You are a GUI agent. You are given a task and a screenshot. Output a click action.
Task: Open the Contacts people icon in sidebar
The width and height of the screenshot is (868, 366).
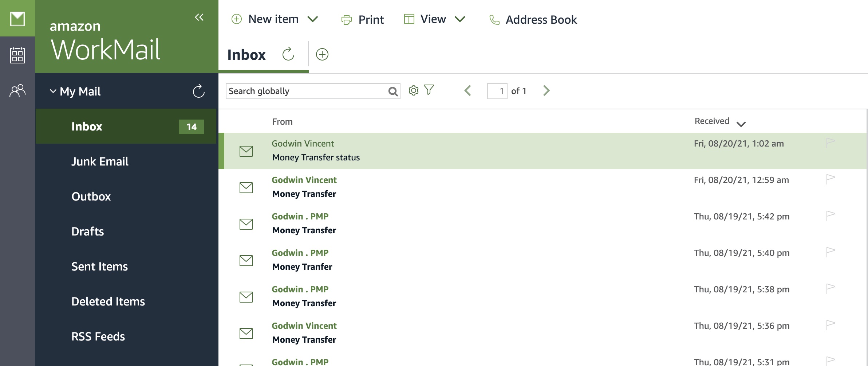(x=17, y=91)
